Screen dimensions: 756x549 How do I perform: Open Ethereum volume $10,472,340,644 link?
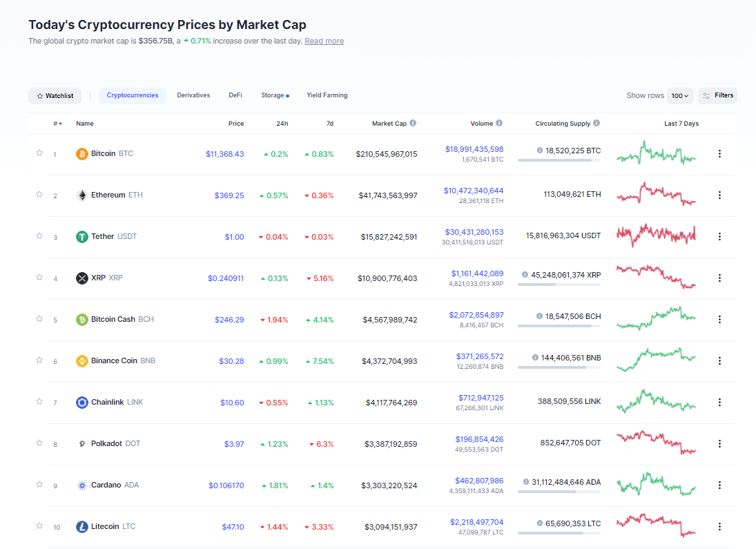click(474, 191)
